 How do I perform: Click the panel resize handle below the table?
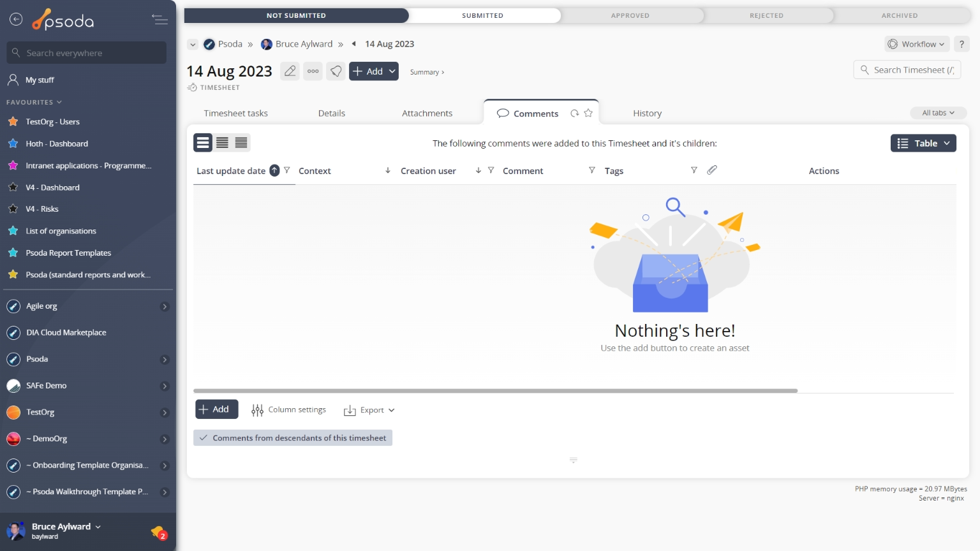(574, 460)
